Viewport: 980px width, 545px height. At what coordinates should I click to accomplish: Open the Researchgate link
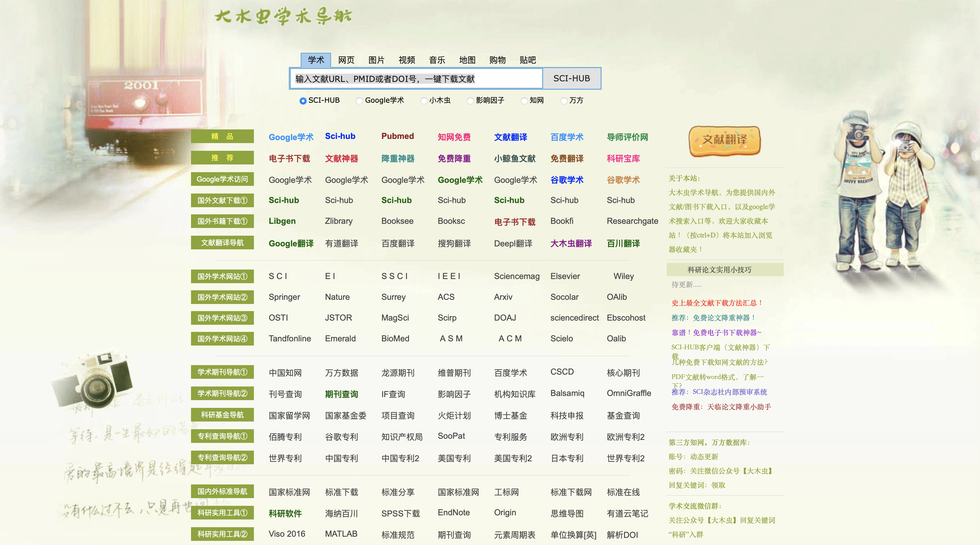pos(632,221)
